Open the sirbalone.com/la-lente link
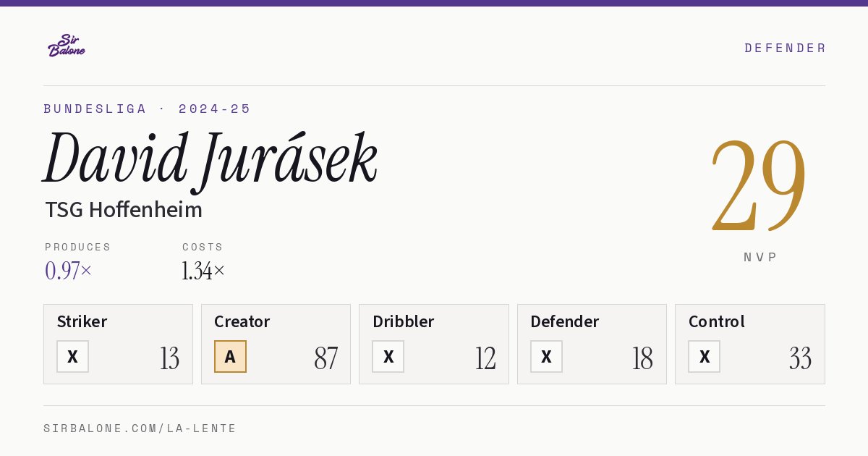Image resolution: width=868 pixels, height=456 pixels. click(140, 428)
